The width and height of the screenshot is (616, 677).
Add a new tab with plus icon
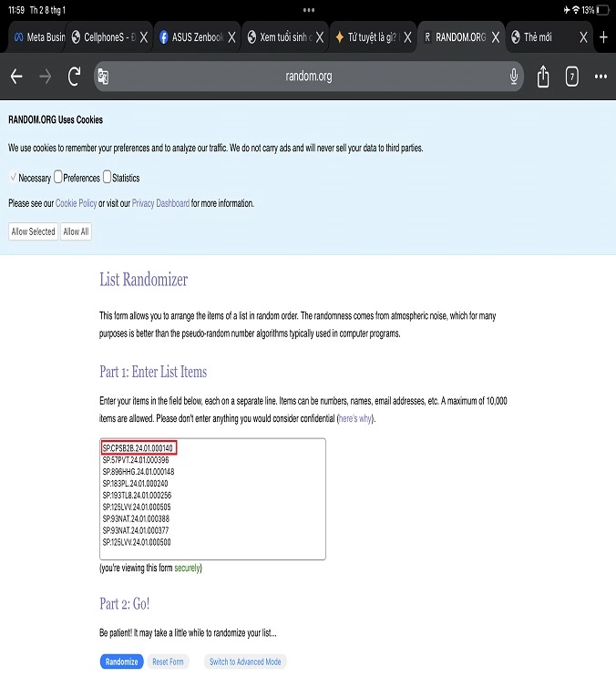tap(603, 37)
